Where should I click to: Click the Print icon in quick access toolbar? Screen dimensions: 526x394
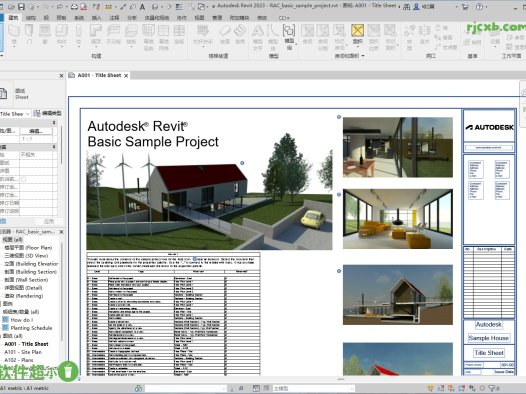[74, 6]
